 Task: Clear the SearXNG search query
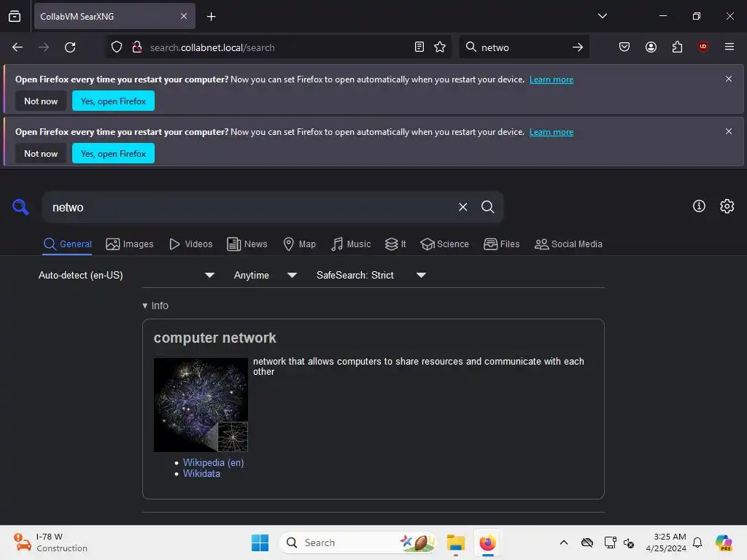(x=462, y=206)
